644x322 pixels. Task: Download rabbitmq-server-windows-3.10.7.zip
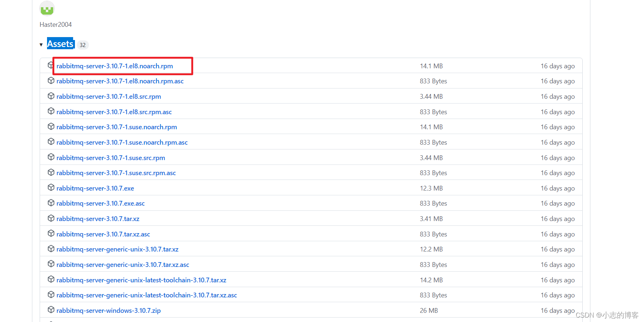point(109,311)
